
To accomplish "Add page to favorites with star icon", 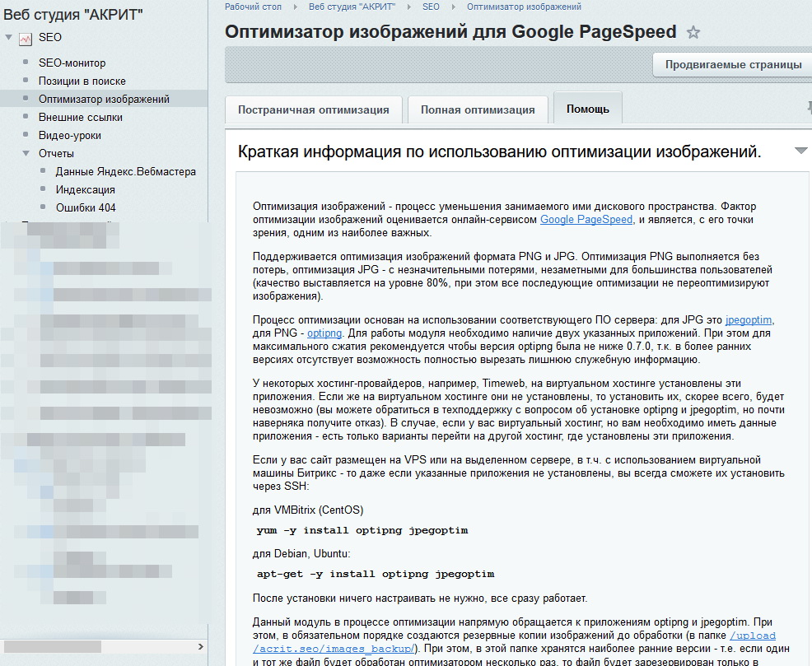I will point(693,33).
